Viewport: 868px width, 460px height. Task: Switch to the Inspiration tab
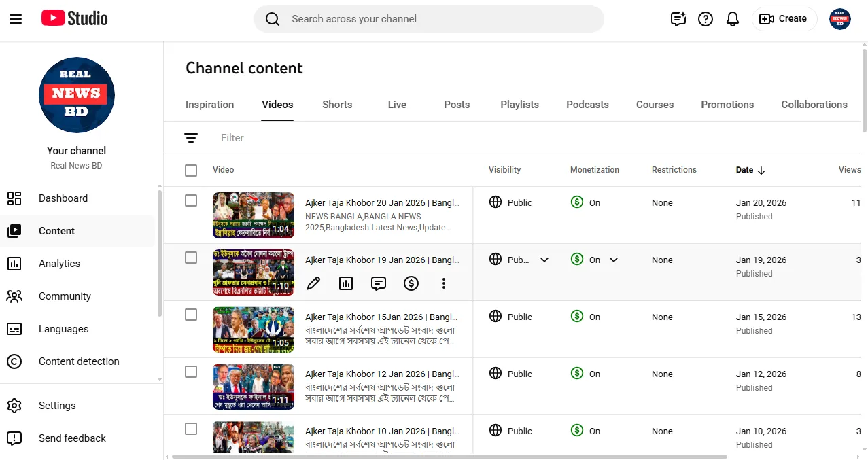click(209, 105)
